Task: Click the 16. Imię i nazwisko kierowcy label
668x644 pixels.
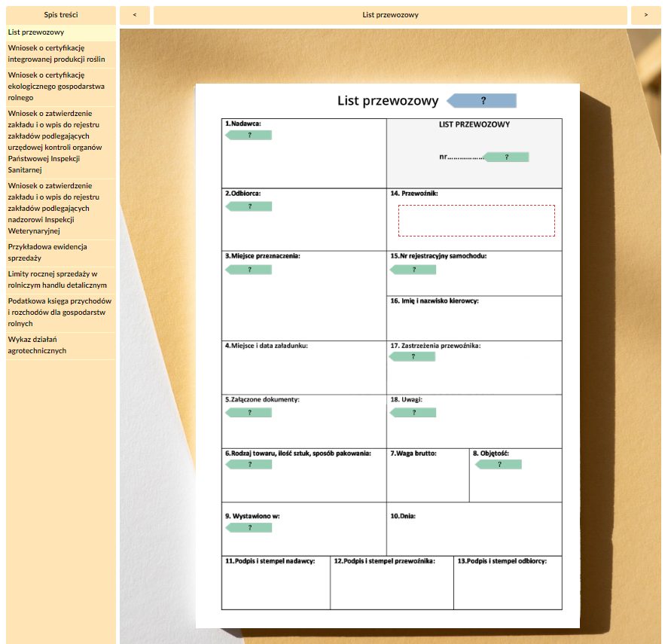Action: coord(435,301)
